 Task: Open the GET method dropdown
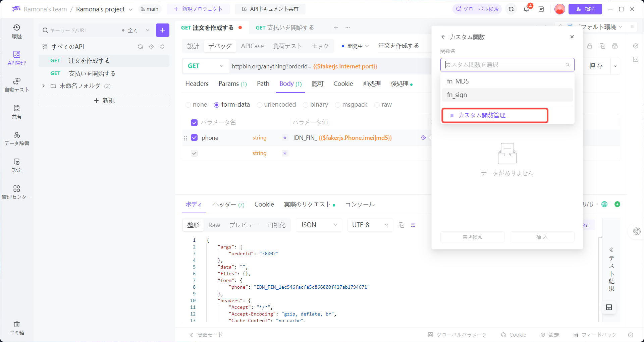click(206, 66)
